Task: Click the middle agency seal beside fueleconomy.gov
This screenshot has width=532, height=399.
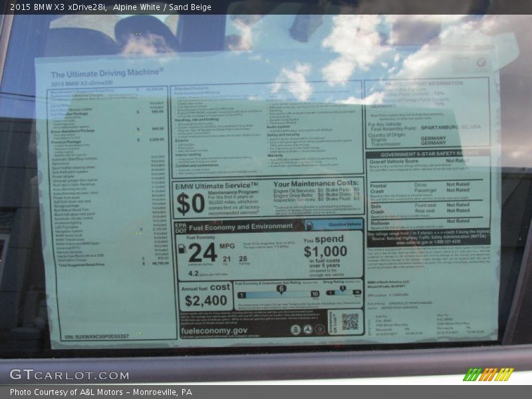Action: click(308, 329)
